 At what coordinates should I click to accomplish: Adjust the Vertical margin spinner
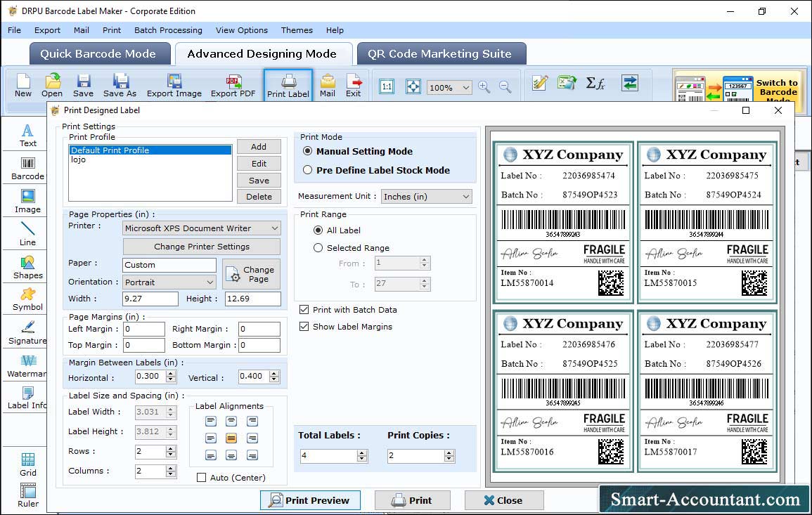click(274, 377)
